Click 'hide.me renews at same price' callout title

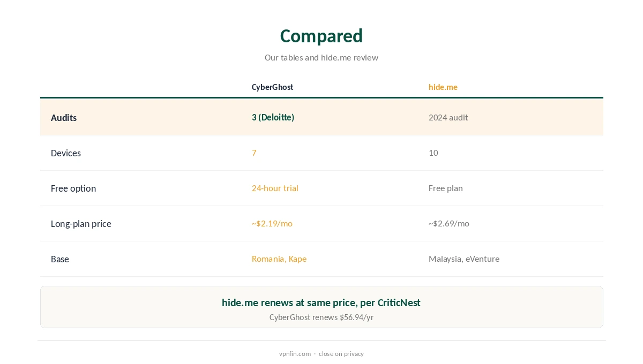tap(321, 302)
